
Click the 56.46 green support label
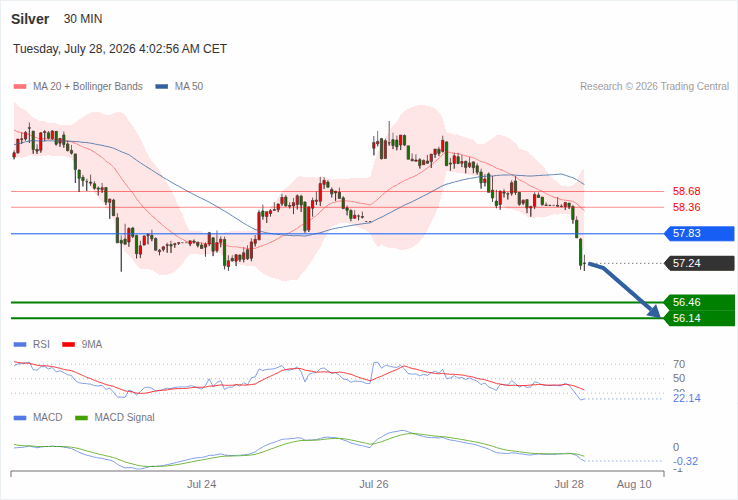[699, 302]
